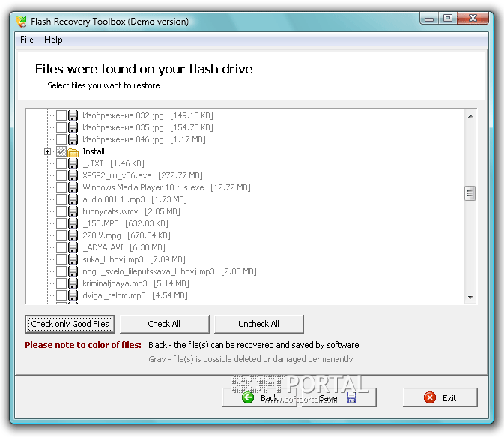
Task: Click the floppy icon beside _.TXT
Action: pos(73,163)
